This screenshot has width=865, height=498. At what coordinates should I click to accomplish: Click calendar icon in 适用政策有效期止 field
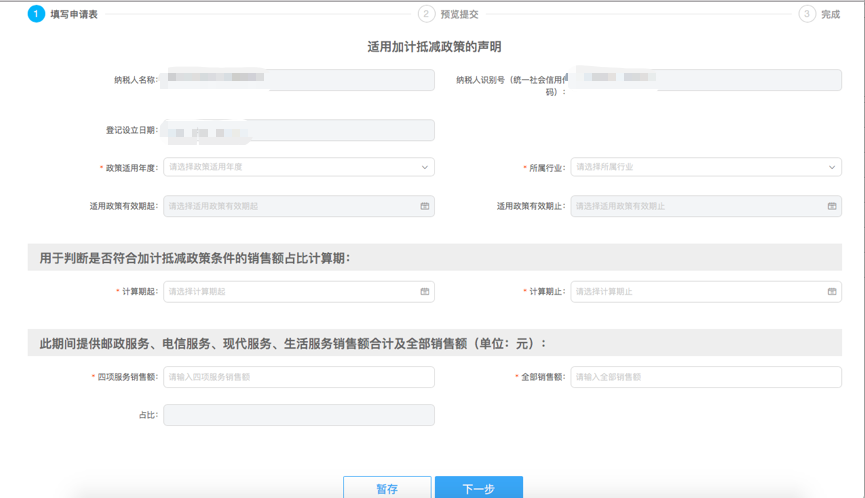[x=831, y=206]
